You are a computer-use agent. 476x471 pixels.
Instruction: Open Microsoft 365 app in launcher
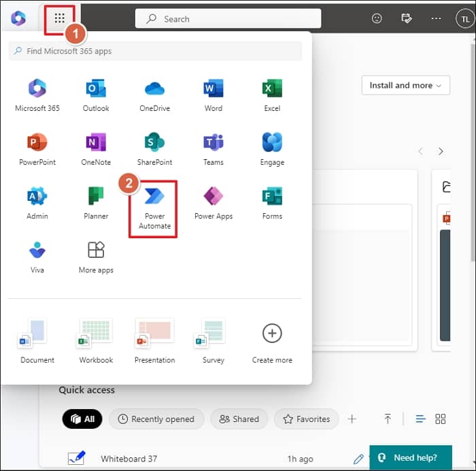(x=37, y=95)
